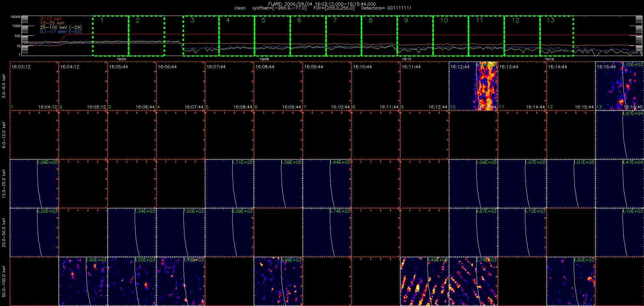The image size is (644, 306).
Task: Click the '8.47E+04' peak value label
Action: point(632,162)
